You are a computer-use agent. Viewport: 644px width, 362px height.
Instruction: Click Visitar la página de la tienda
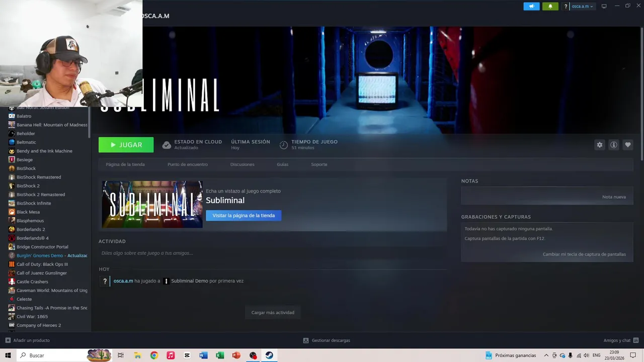click(x=244, y=216)
